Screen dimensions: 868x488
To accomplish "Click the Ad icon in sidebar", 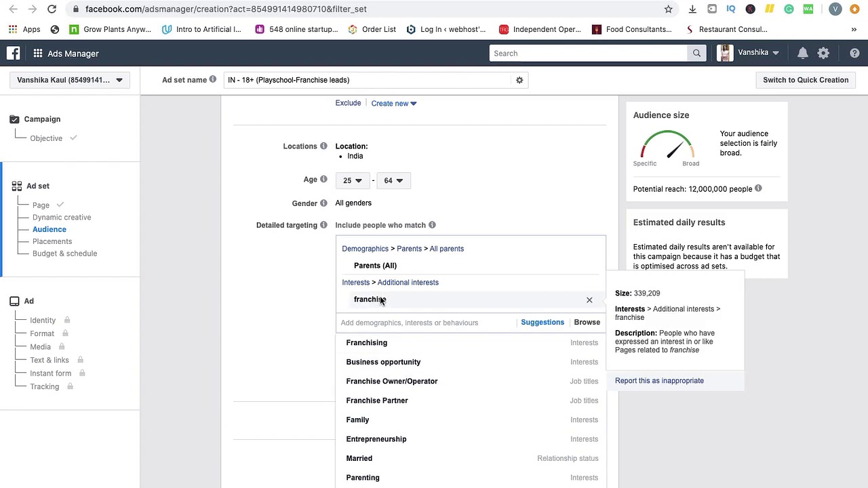I will 14,301.
